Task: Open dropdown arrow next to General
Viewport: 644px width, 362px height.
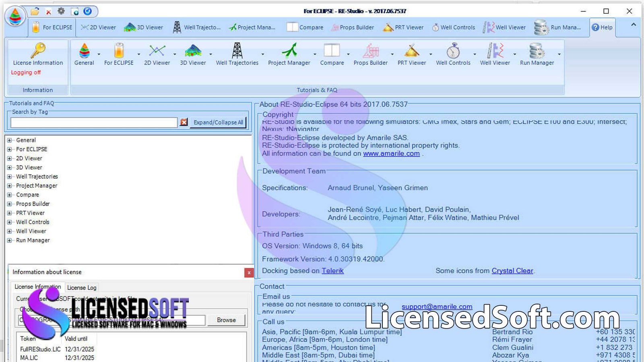Action: (x=99, y=54)
